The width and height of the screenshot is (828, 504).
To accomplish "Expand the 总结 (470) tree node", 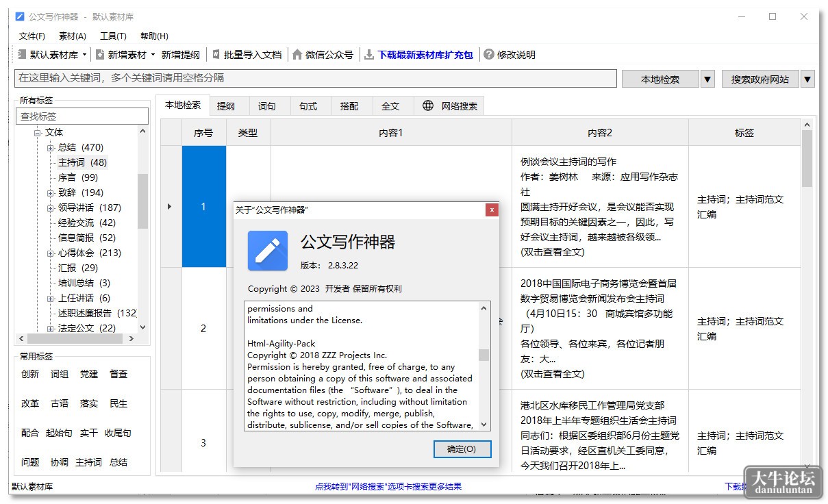I will click(x=50, y=148).
